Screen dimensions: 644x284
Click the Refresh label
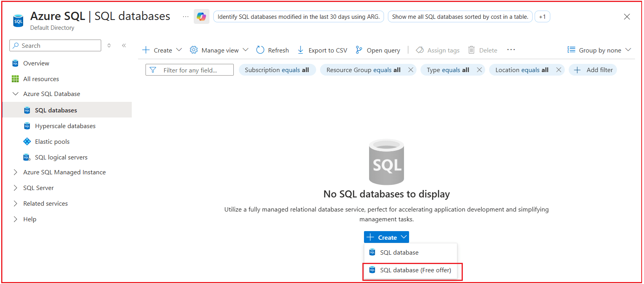tap(278, 50)
